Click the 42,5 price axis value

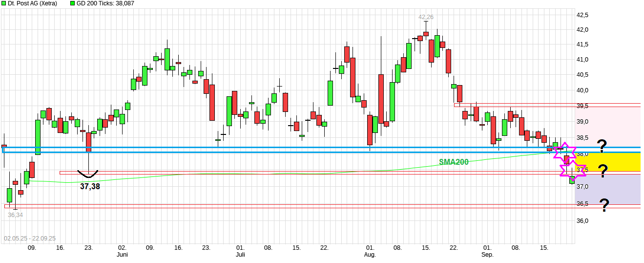coord(582,15)
